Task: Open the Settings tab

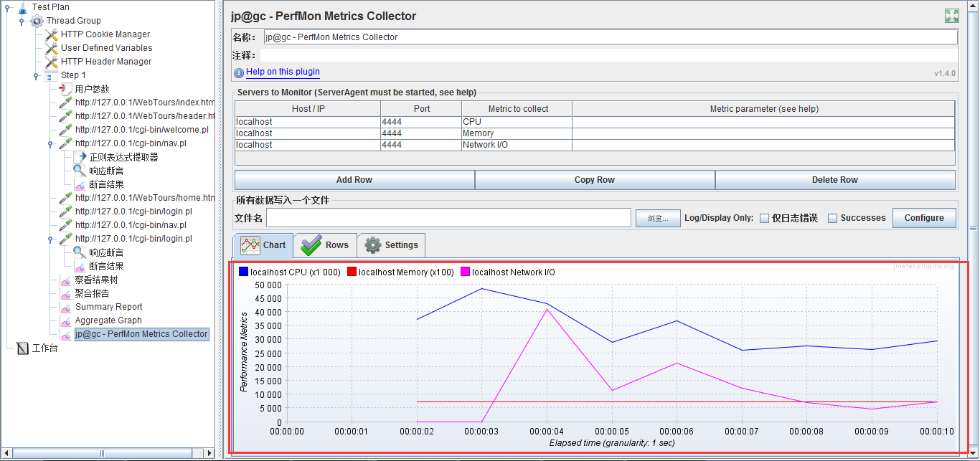Action: click(x=391, y=245)
